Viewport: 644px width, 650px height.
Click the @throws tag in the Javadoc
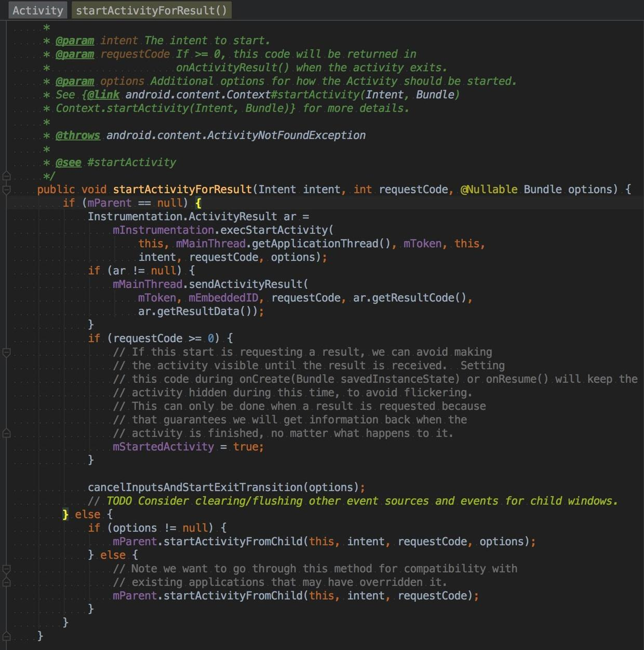(77, 135)
